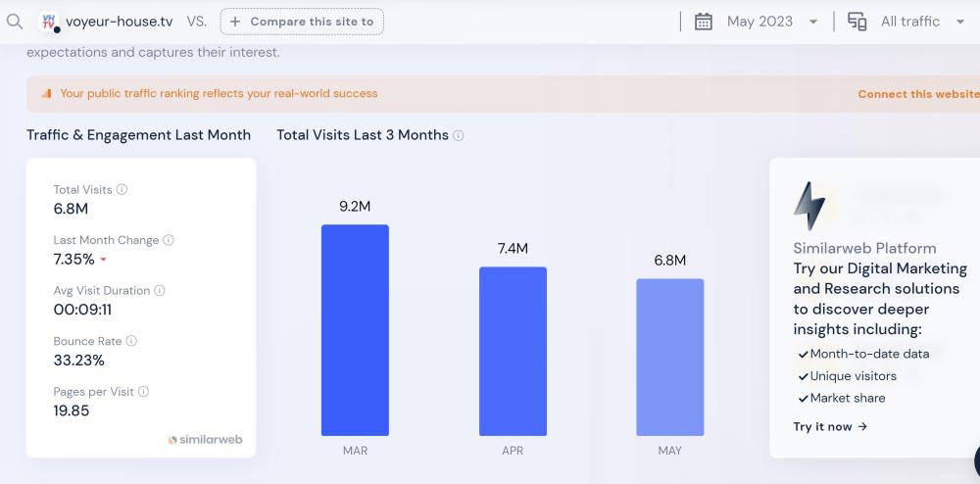Click the search magnifier icon
Screen dimensions: 980x484
pyautogui.click(x=14, y=22)
